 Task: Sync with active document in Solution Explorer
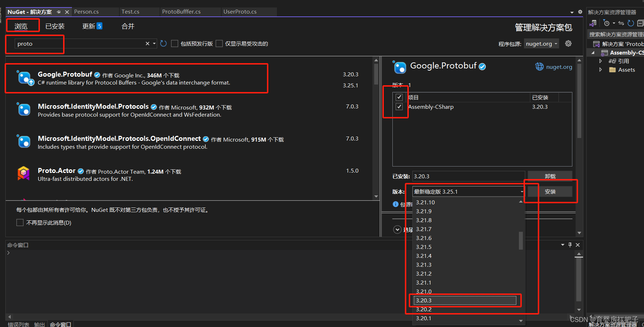pos(621,23)
